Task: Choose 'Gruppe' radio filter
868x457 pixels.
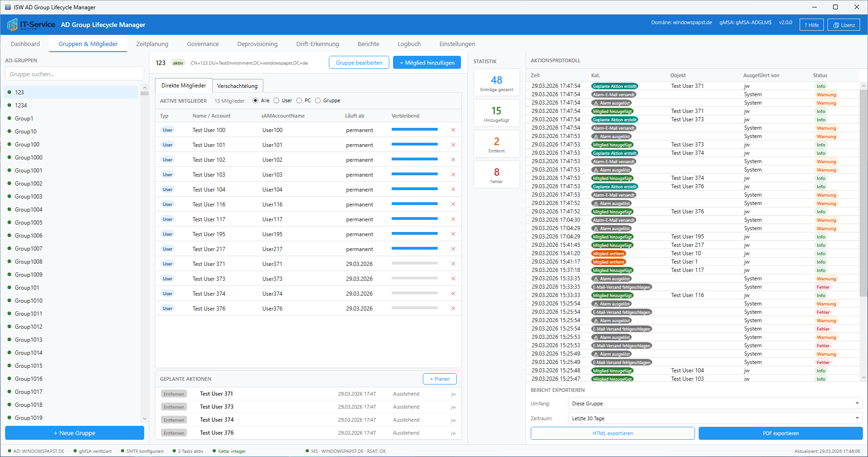Action: 318,101
